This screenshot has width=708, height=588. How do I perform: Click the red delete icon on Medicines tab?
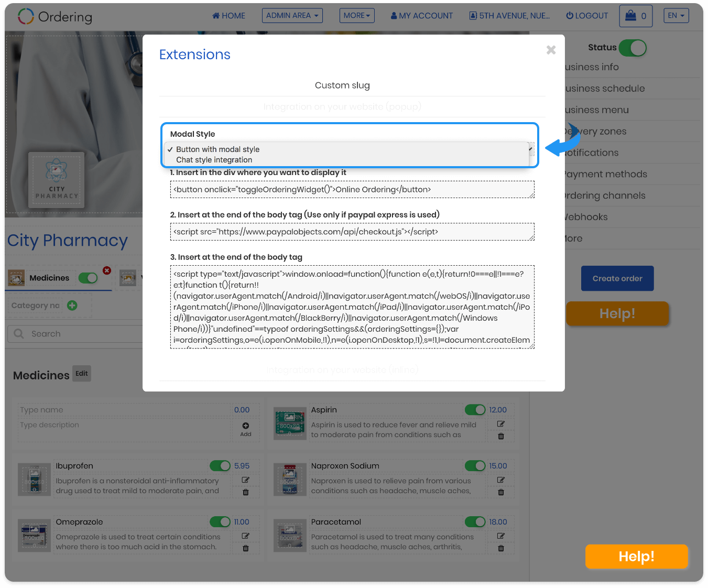click(x=107, y=270)
